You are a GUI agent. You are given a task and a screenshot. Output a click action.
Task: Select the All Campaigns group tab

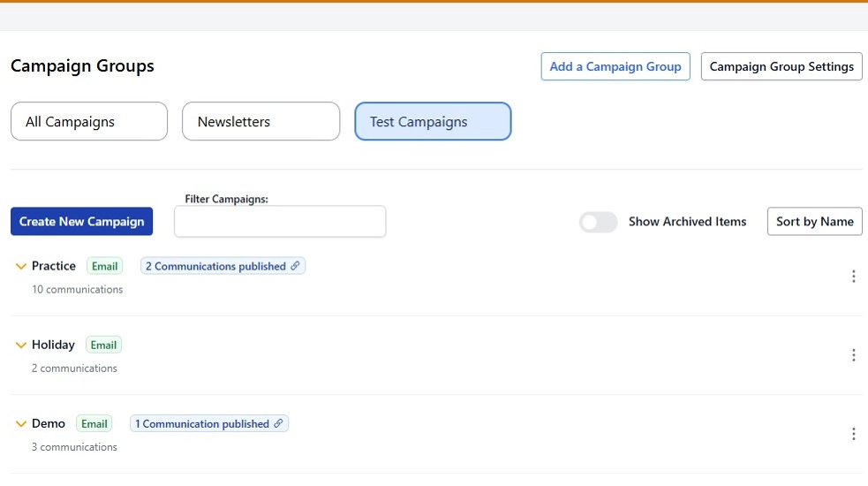click(x=89, y=122)
